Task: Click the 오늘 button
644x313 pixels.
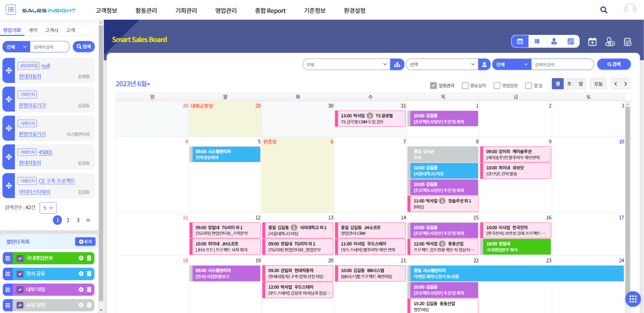Action: pos(598,84)
